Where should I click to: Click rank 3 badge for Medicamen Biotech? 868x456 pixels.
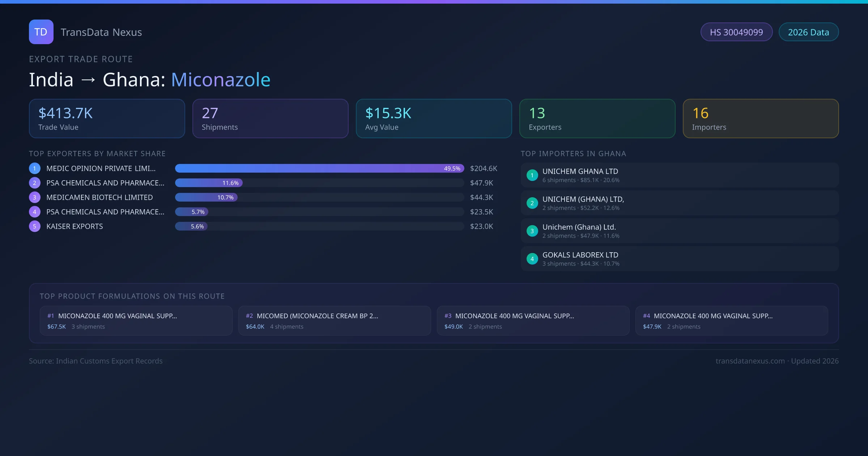(35, 197)
